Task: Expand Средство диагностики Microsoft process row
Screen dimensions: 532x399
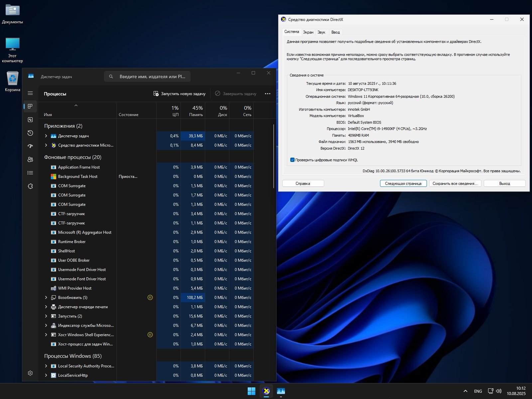Action: point(46,145)
